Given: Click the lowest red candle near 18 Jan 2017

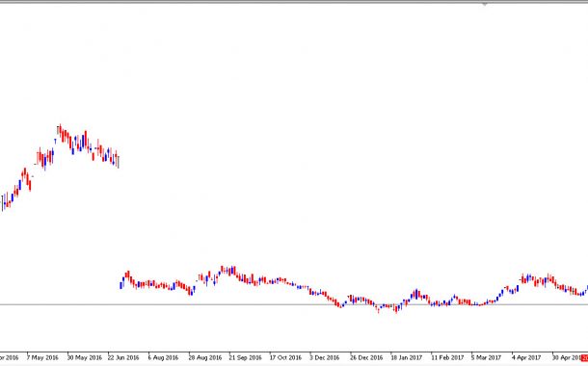Looking at the screenshot, I should [x=396, y=309].
